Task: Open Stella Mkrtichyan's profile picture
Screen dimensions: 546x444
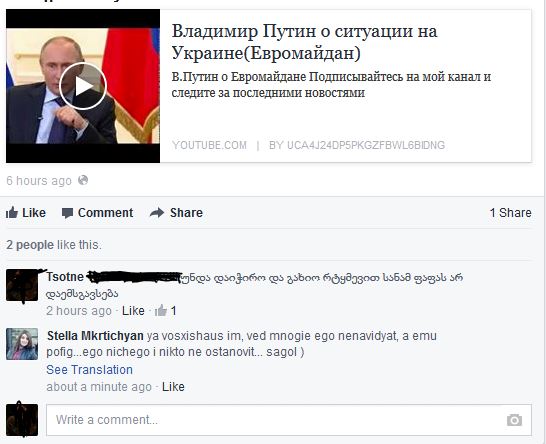Action: pos(22,344)
